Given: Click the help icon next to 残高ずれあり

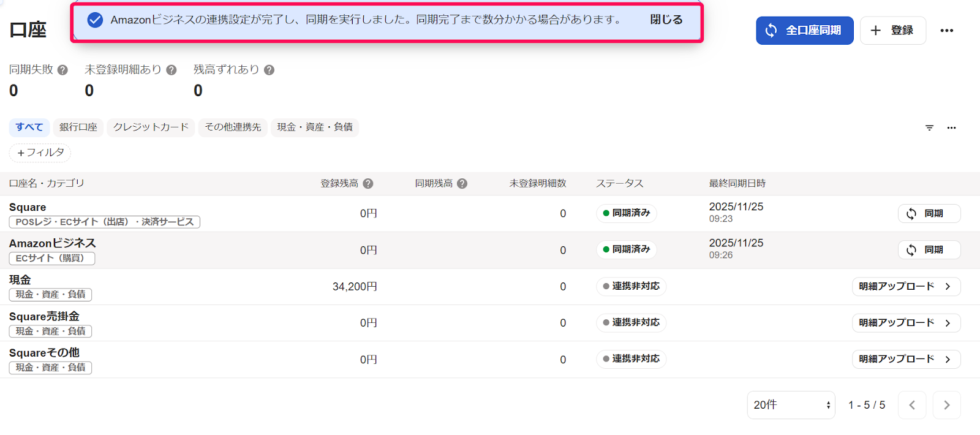Looking at the screenshot, I should pos(269,70).
